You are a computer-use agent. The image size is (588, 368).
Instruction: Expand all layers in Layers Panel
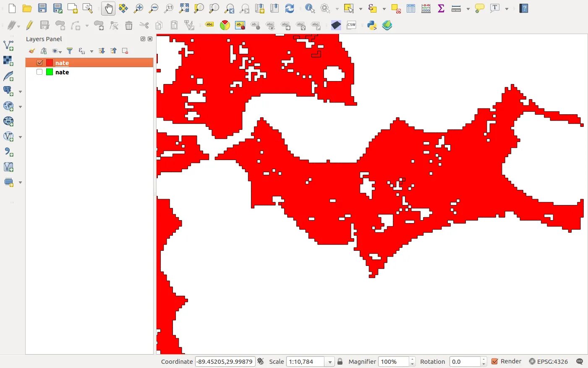coord(102,51)
